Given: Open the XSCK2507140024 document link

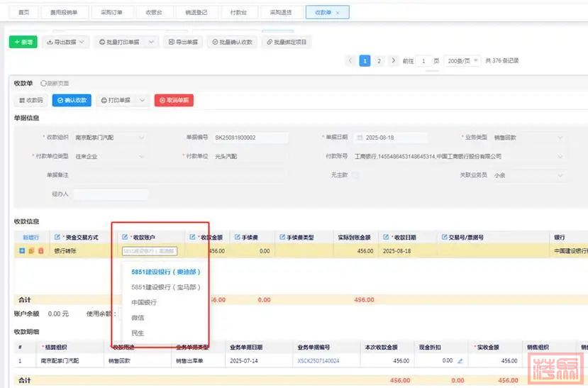Looking at the screenshot, I should click(318, 361).
